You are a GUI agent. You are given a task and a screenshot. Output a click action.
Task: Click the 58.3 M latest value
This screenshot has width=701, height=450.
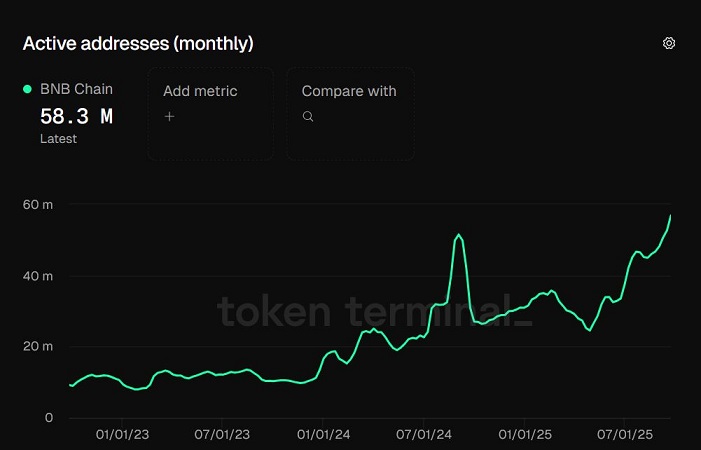76,116
